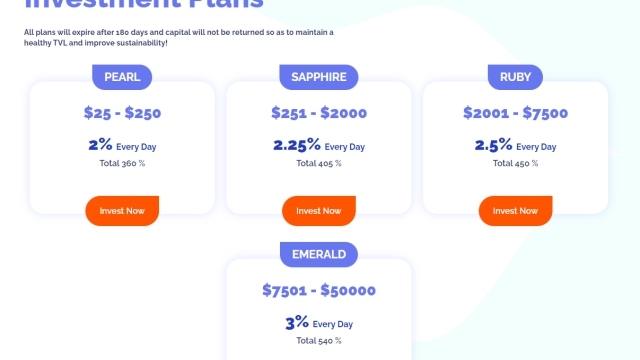Click the 2.5% Every Day rate text

(x=516, y=145)
